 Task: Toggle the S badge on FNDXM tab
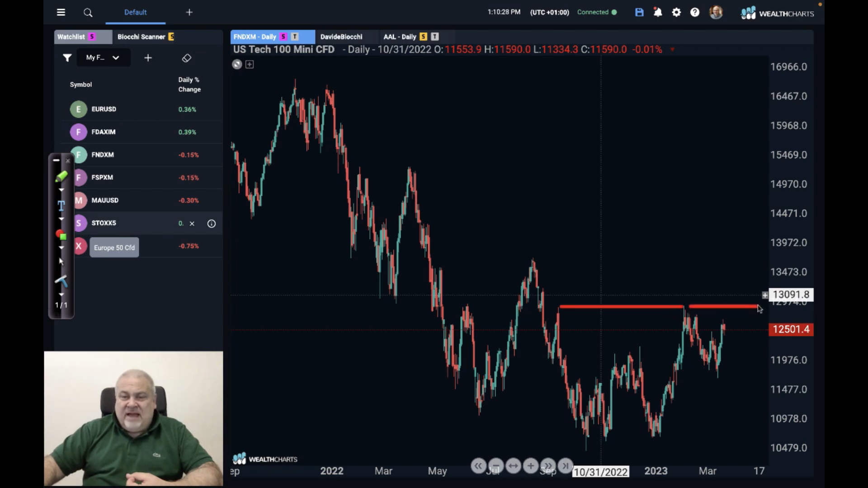click(x=283, y=37)
